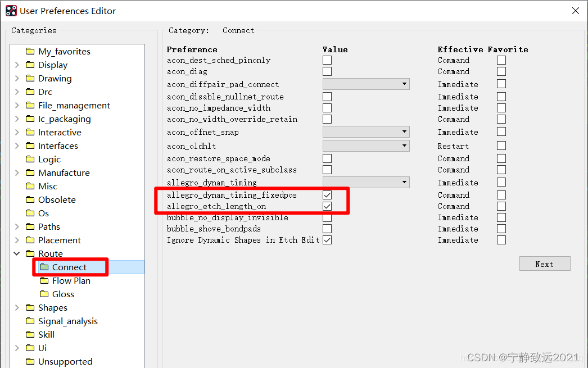Expand the Display category node
The width and height of the screenshot is (588, 368).
click(17, 65)
